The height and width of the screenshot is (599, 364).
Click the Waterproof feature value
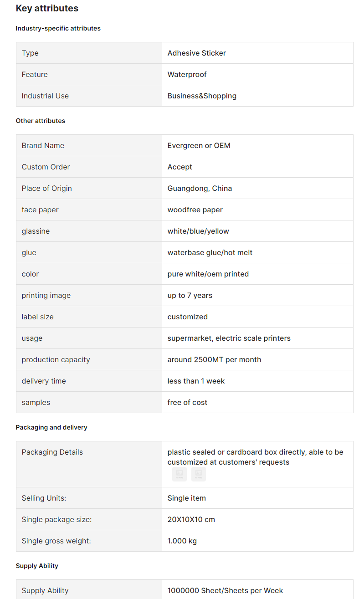(x=187, y=74)
